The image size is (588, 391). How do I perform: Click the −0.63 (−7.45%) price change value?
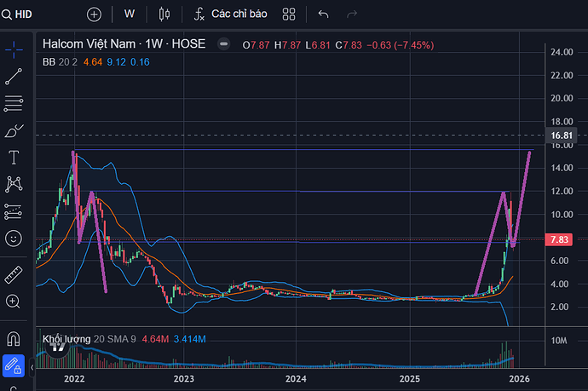coord(401,45)
